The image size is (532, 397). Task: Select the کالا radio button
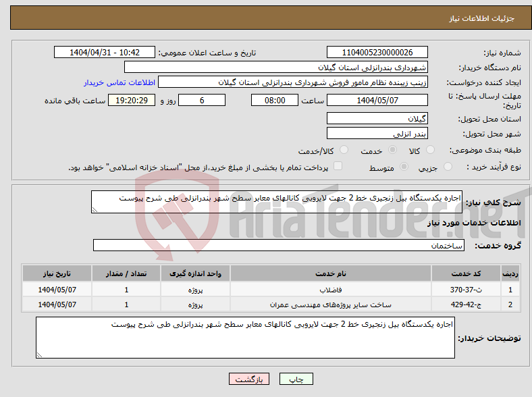tap(430, 150)
